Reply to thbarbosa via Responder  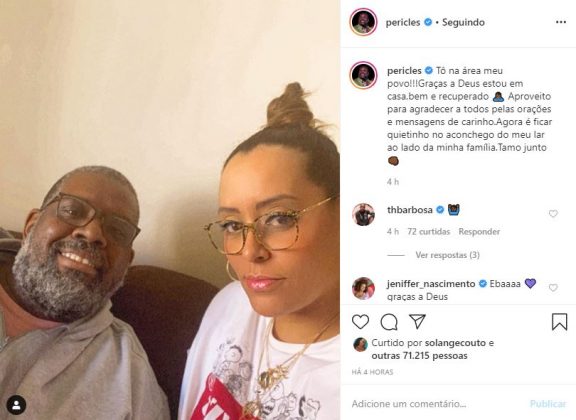pos(479,231)
